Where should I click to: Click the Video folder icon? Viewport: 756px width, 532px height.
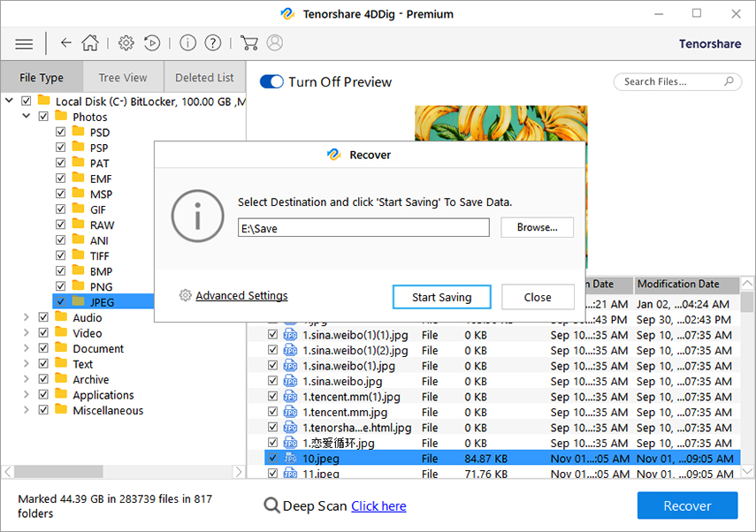pos(61,332)
